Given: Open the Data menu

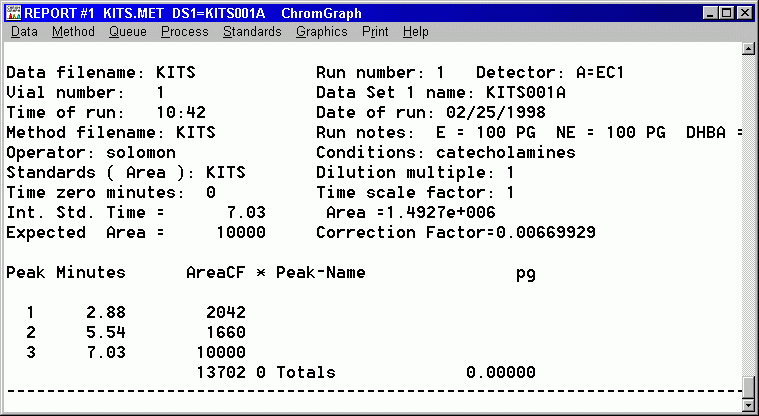Looking at the screenshot, I should coord(24,32).
